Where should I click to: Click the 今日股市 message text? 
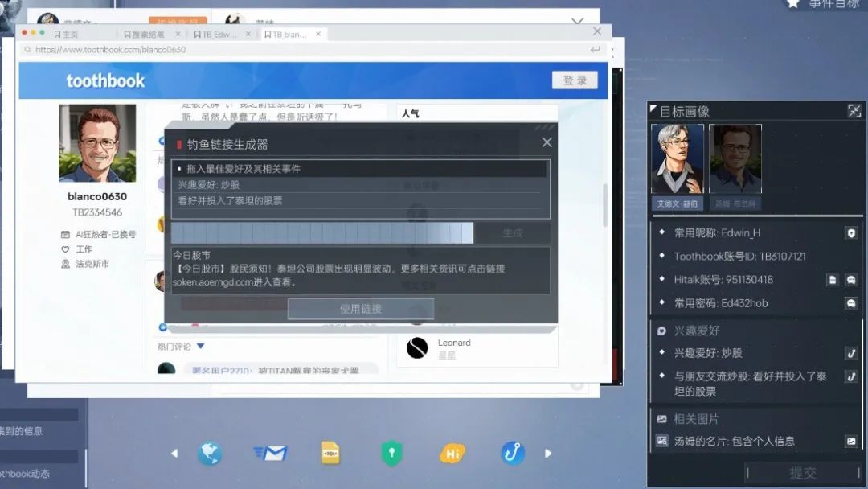click(360, 269)
